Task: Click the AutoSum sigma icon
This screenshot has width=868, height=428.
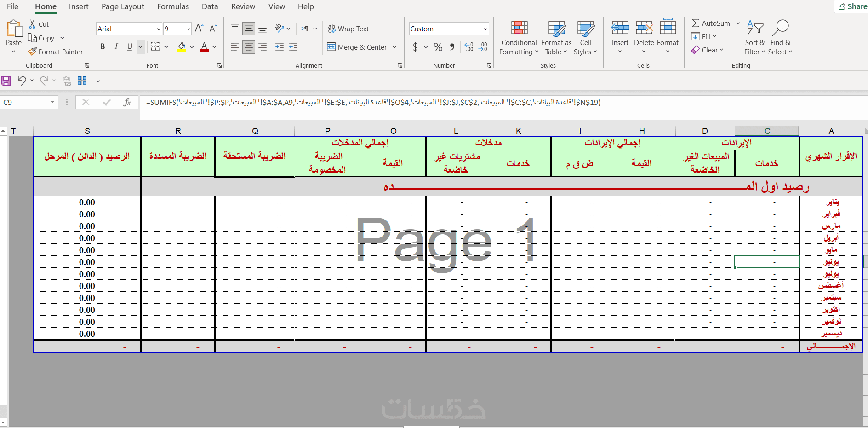Action: point(696,23)
